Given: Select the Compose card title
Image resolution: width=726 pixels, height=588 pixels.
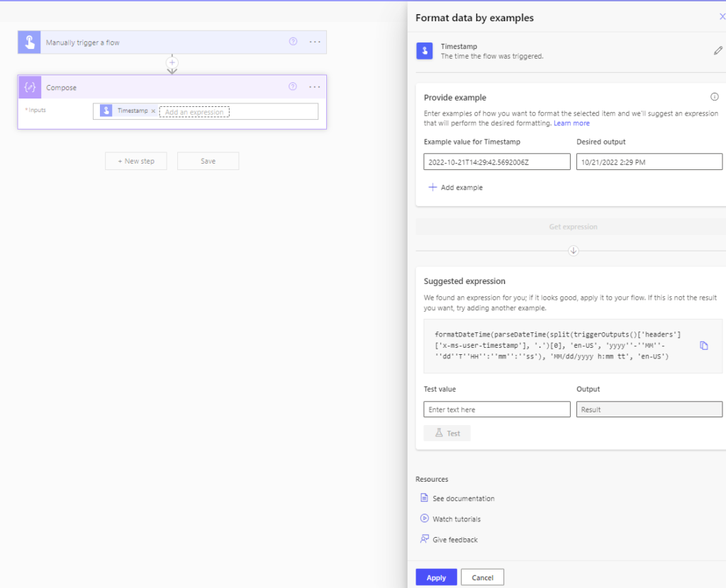Looking at the screenshot, I should [x=61, y=87].
